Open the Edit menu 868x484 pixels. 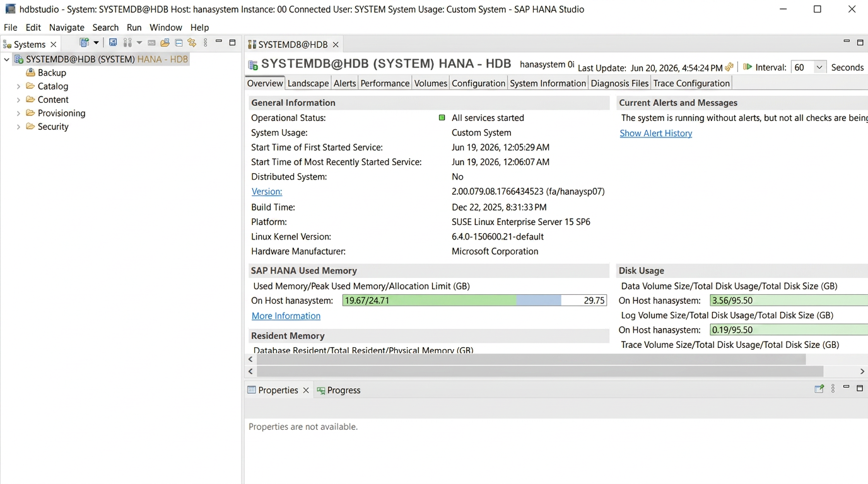click(33, 27)
